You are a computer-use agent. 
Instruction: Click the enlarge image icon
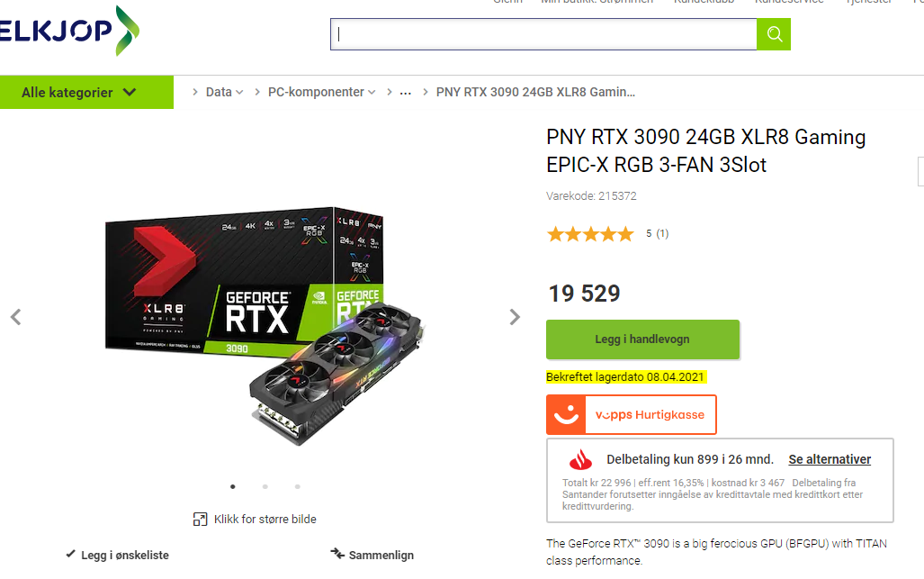click(201, 520)
